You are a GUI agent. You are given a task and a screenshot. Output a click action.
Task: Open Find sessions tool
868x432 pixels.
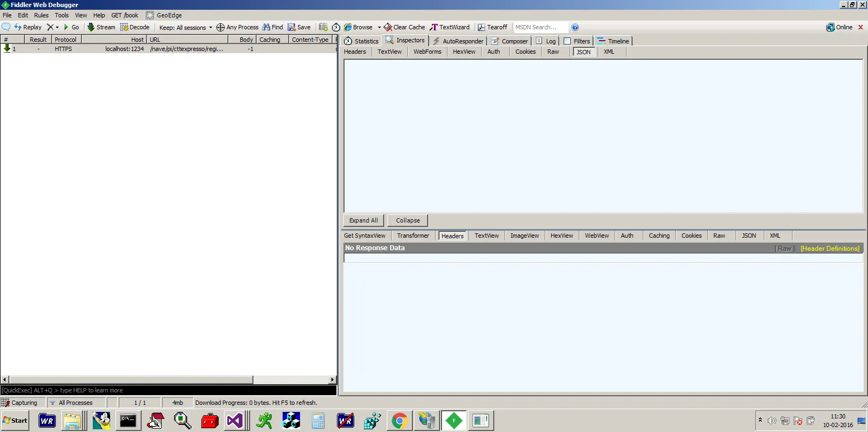[x=272, y=27]
